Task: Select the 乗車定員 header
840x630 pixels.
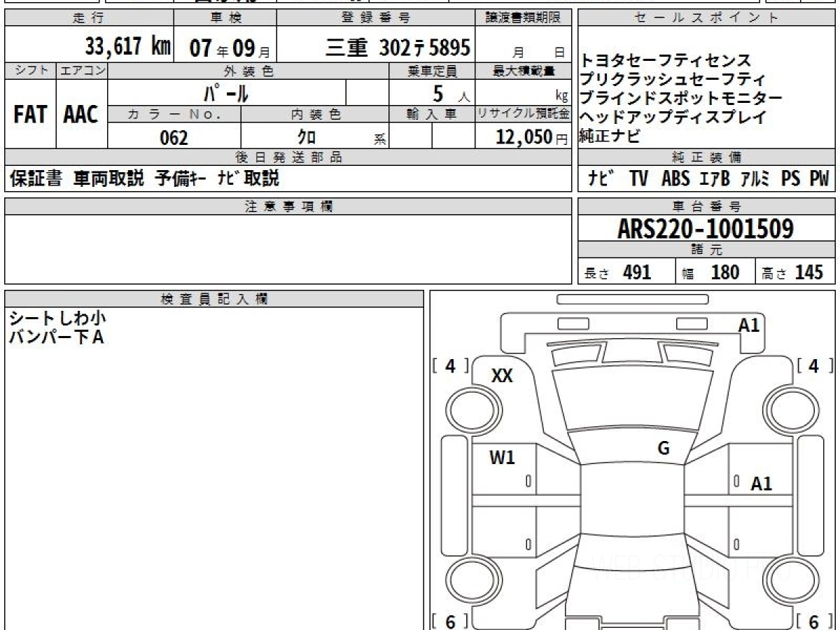Action: point(432,70)
